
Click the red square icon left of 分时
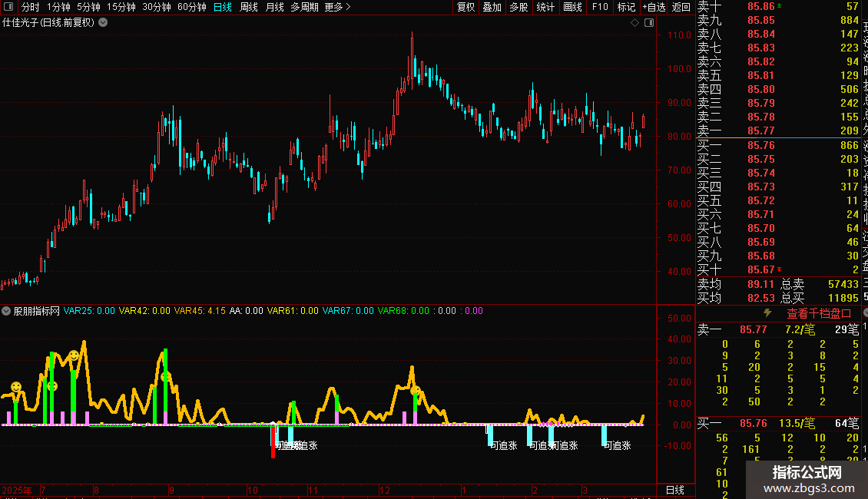[x=9, y=7]
